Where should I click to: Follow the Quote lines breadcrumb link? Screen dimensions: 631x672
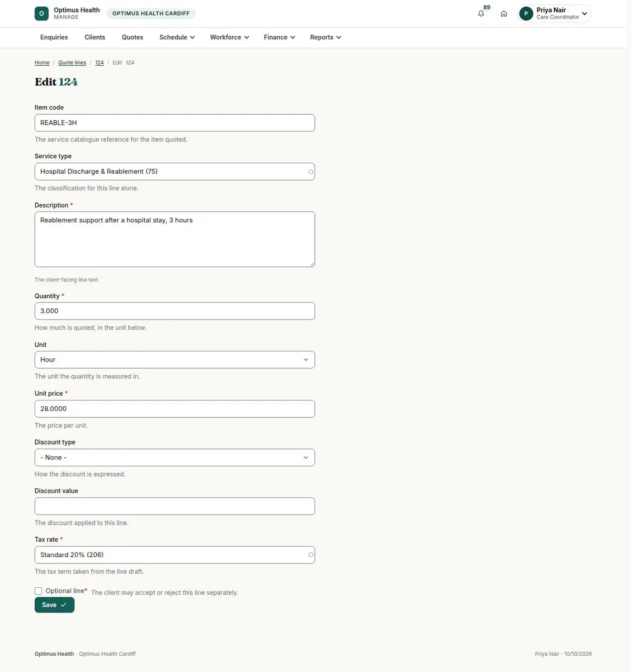tap(72, 63)
